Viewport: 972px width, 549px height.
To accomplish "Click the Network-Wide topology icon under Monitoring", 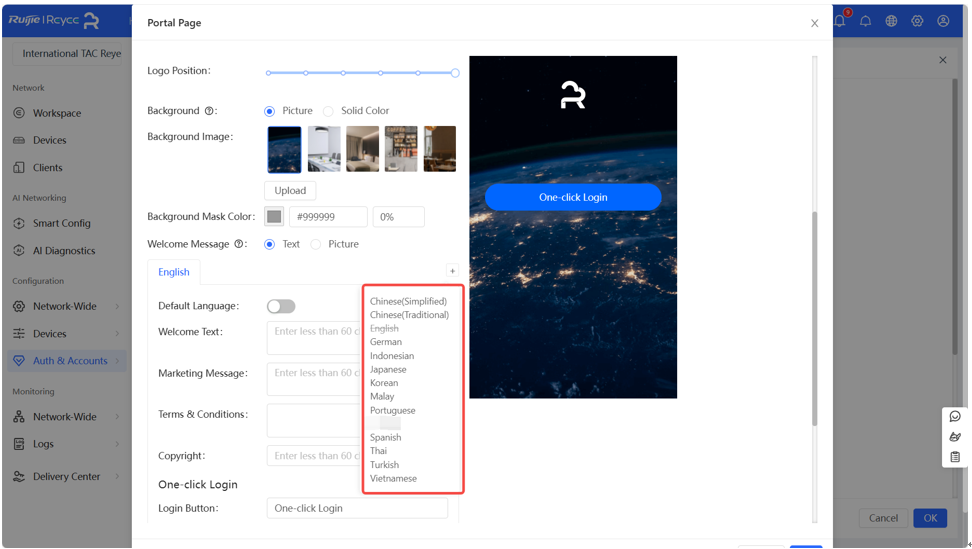I will (x=19, y=416).
